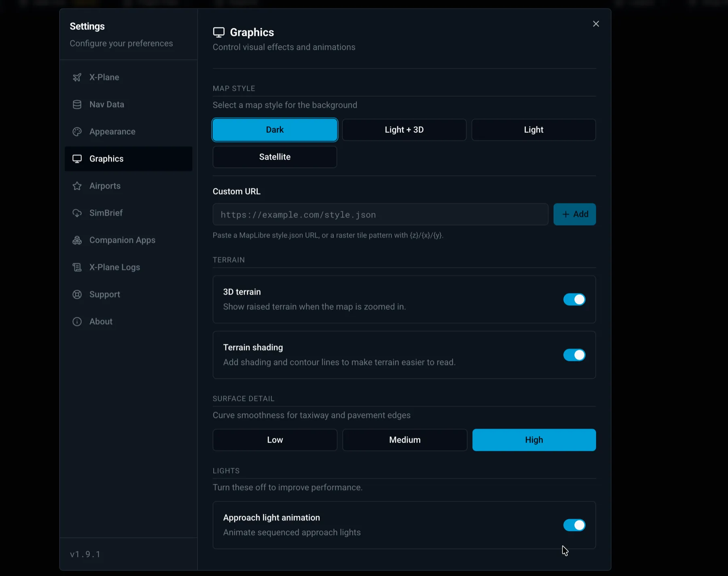Turn off Terrain shading switch
The height and width of the screenshot is (576, 728).
coord(574,355)
